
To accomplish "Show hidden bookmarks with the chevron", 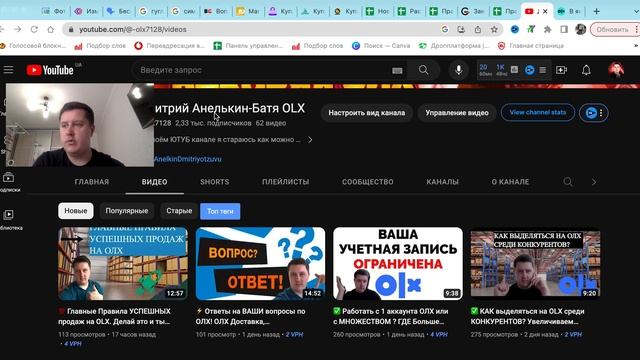I will 636,46.
